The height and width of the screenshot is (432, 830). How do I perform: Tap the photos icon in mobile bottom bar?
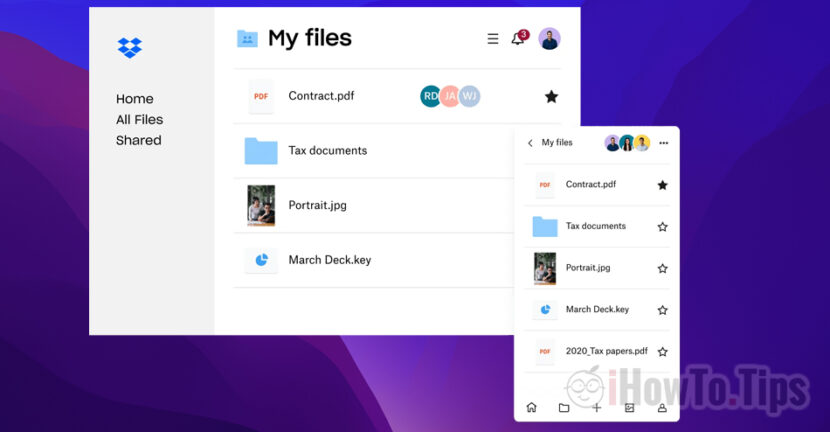(x=629, y=407)
